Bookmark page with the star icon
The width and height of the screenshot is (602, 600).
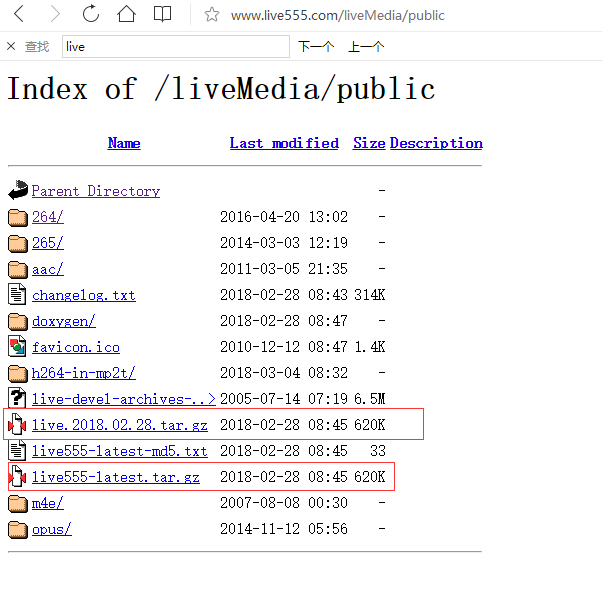(212, 15)
